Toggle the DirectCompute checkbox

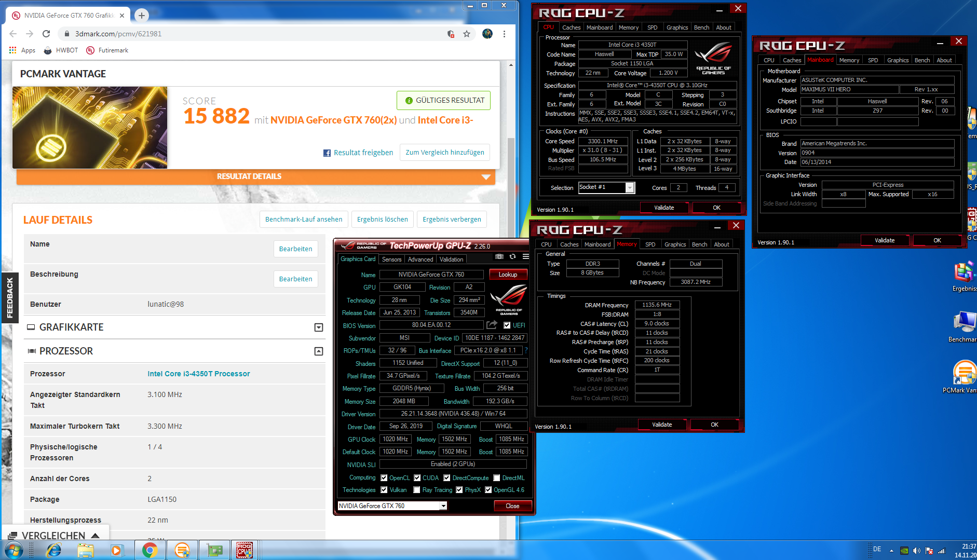click(x=447, y=478)
